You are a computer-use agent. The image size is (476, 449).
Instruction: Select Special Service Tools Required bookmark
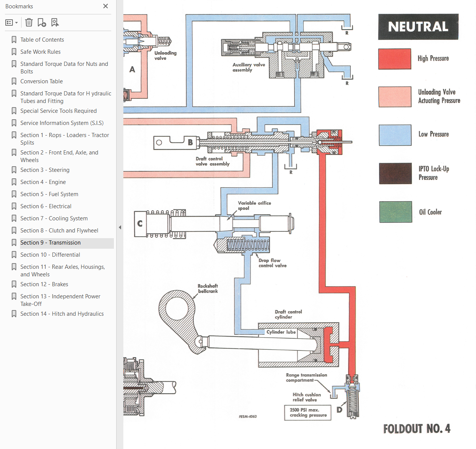tap(59, 111)
